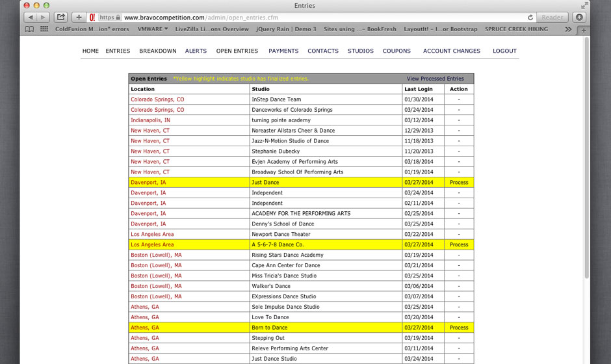Viewport: 611px width, 364px height.
Task: Click the vertical page scrollbar
Action: 586,158
